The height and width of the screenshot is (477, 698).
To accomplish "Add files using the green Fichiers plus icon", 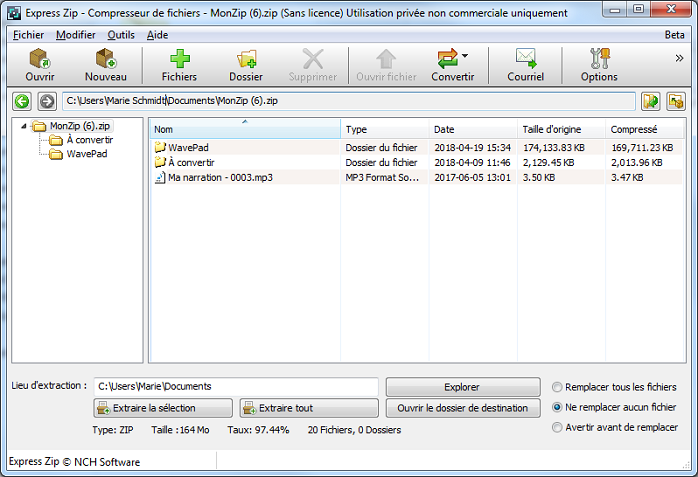I will coord(179,59).
